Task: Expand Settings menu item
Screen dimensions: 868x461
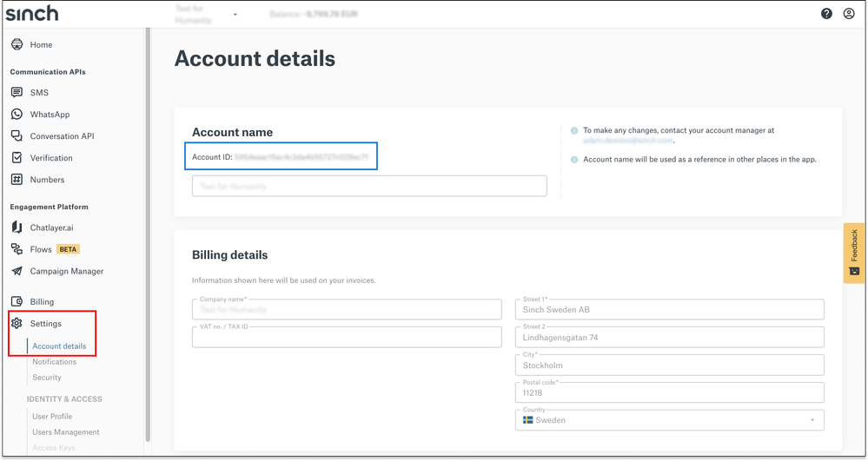Action: [x=46, y=323]
